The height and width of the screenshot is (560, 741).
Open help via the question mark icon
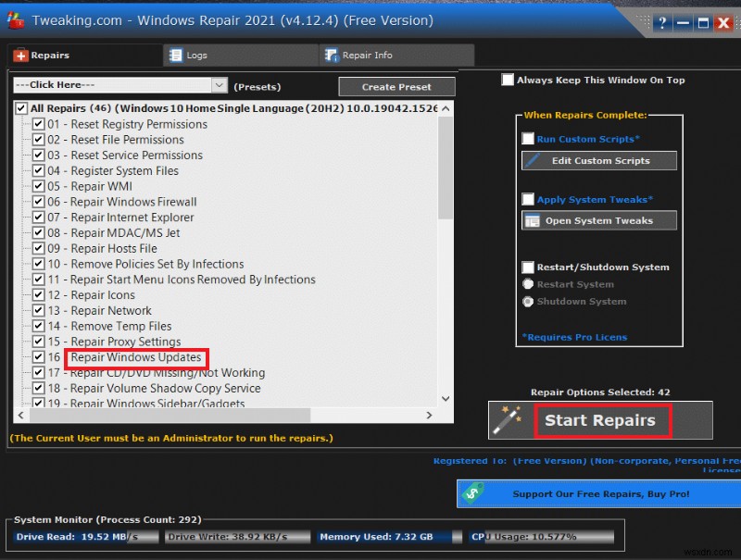[x=662, y=22]
